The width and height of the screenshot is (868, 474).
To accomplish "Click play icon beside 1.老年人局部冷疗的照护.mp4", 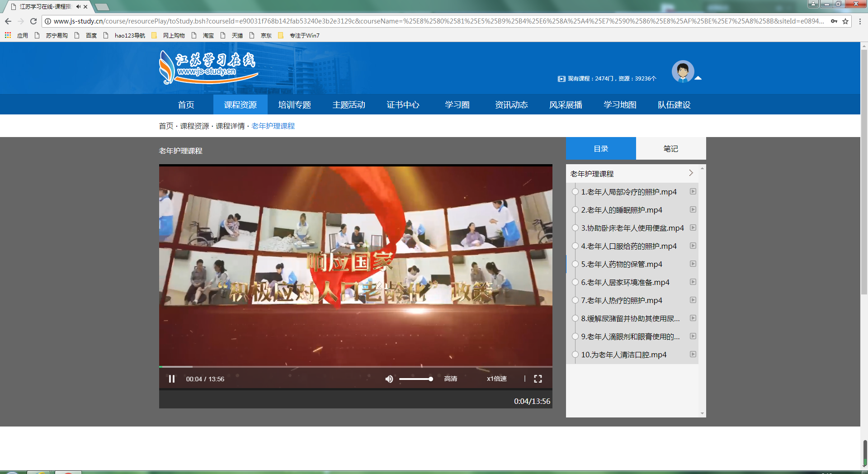I will tap(693, 192).
